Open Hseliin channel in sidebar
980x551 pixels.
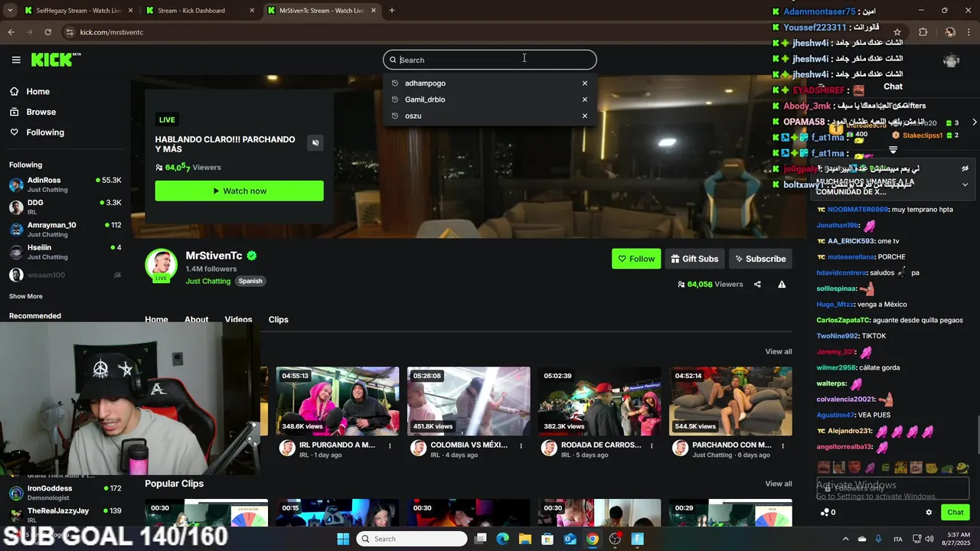(x=65, y=252)
